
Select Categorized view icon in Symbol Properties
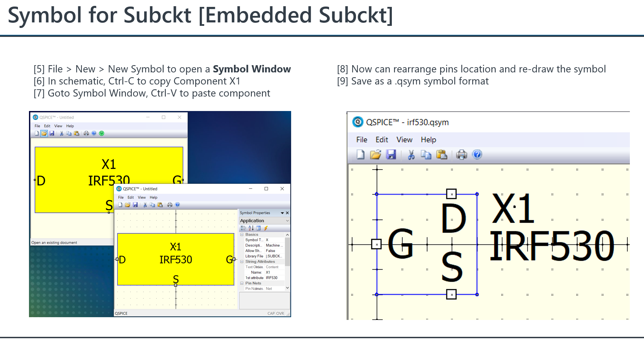(243, 228)
